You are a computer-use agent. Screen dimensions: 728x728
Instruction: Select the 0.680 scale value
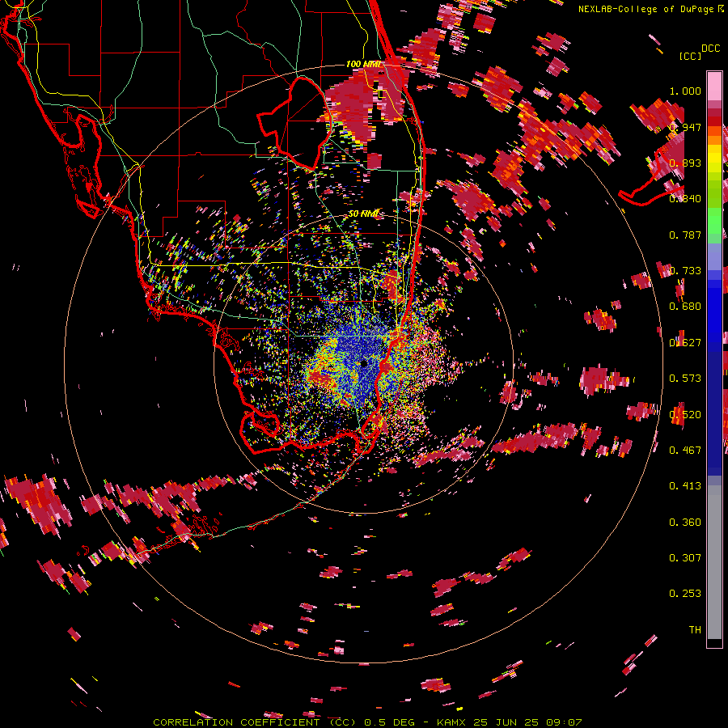pyautogui.click(x=685, y=307)
